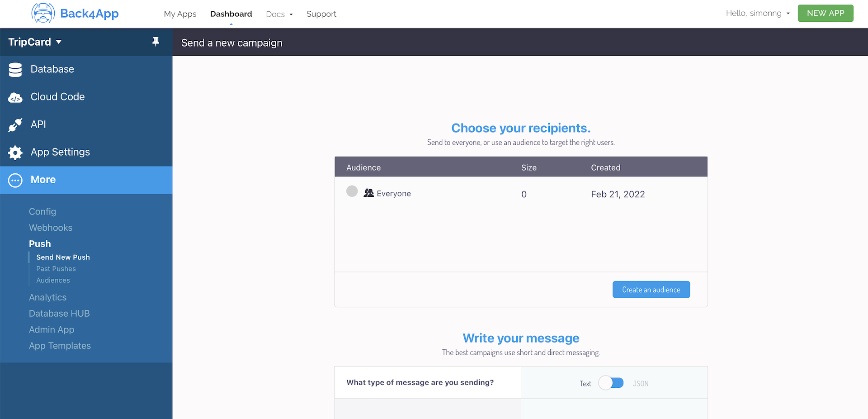The image size is (868, 419).
Task: Open Database via its stack icon
Action: click(x=15, y=70)
